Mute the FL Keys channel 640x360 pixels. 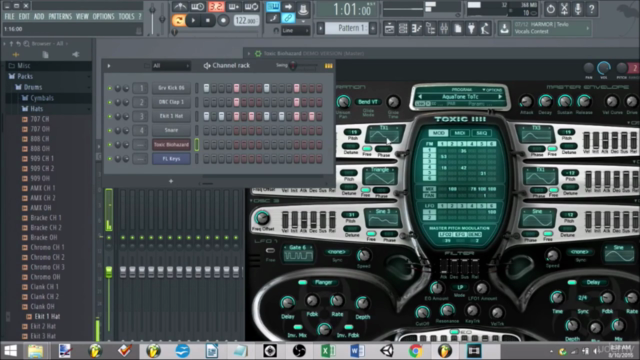[109, 159]
